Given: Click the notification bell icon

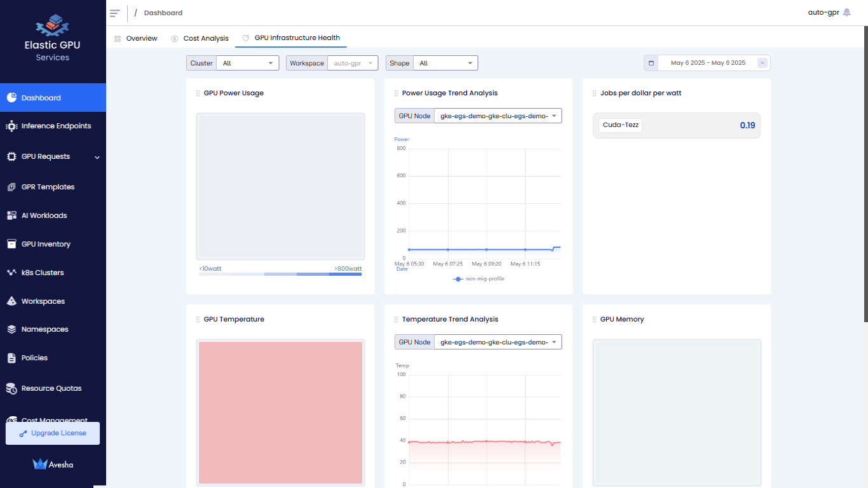Looking at the screenshot, I should tap(846, 13).
